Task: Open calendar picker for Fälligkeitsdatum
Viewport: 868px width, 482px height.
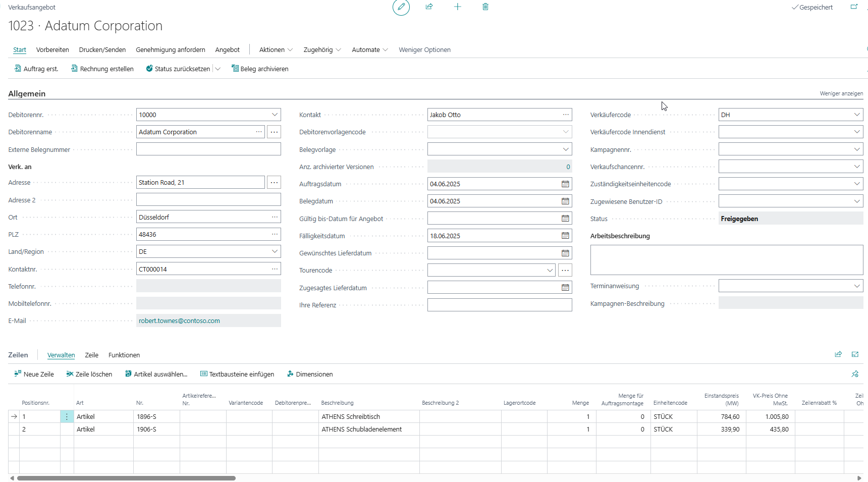Action: click(x=565, y=236)
